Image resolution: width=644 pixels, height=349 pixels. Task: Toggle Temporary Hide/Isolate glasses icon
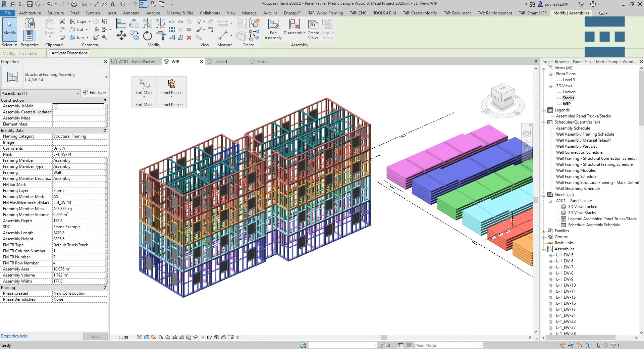196,338
